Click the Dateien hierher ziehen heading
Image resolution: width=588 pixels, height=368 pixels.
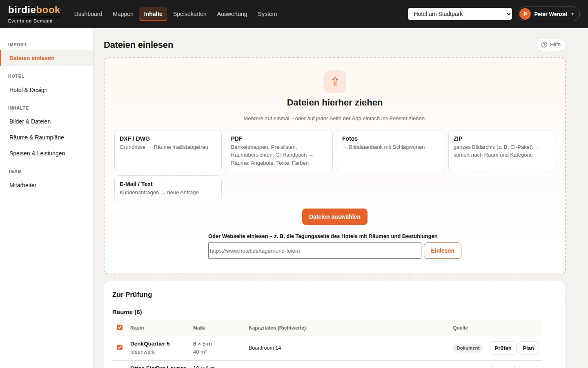(335, 103)
